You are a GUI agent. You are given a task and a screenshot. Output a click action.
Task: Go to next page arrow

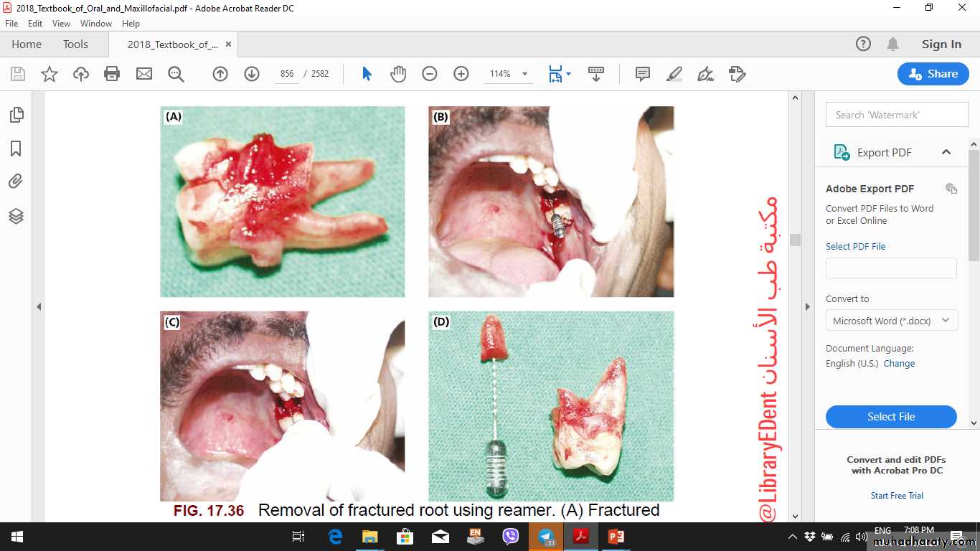[x=252, y=74]
